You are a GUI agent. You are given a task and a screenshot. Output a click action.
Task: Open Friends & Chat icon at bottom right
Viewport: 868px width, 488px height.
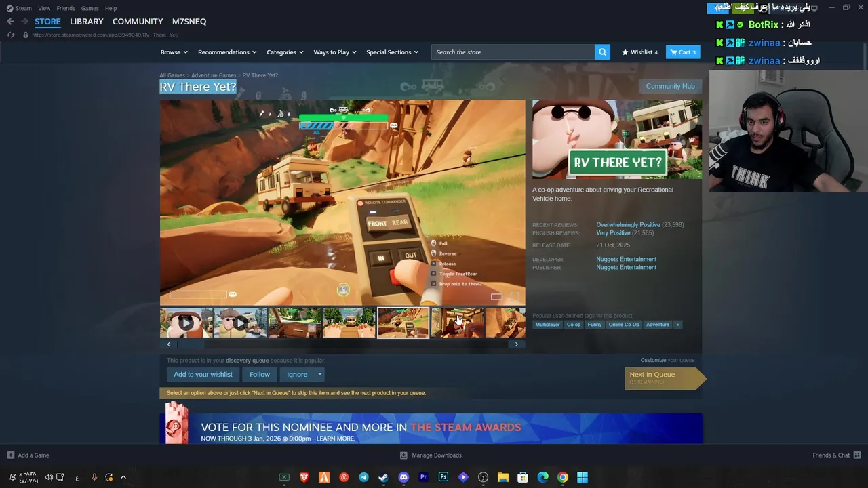click(x=857, y=455)
